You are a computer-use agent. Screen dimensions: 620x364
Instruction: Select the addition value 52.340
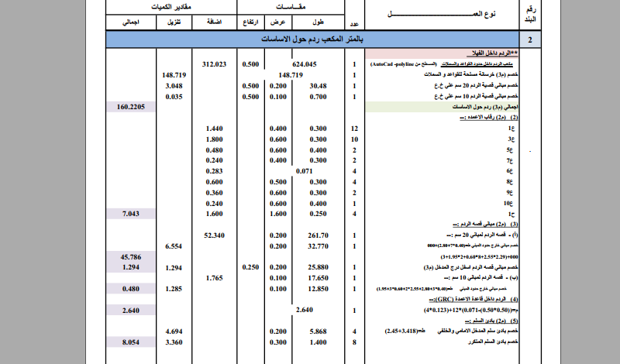pos(215,235)
